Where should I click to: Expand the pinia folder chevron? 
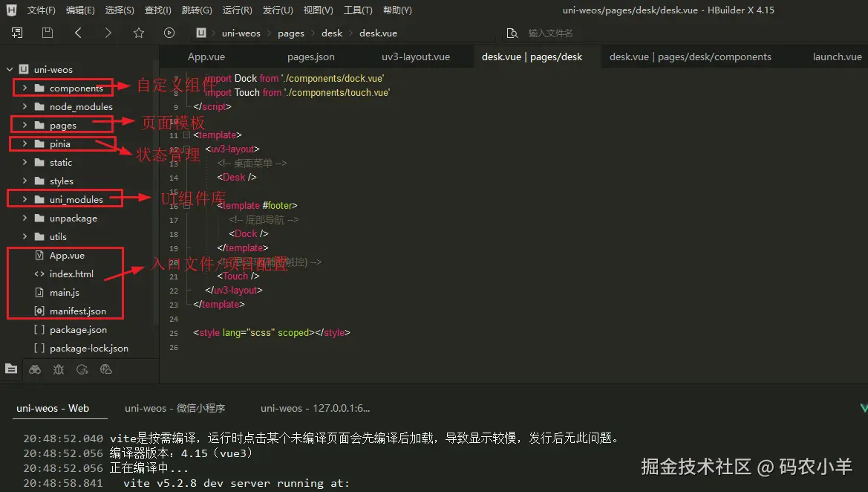pyautogui.click(x=25, y=143)
